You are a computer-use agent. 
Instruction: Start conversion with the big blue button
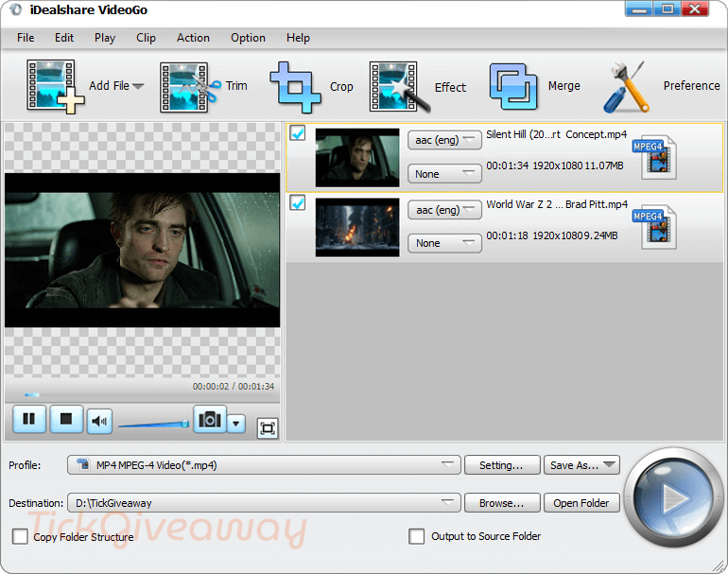click(672, 497)
